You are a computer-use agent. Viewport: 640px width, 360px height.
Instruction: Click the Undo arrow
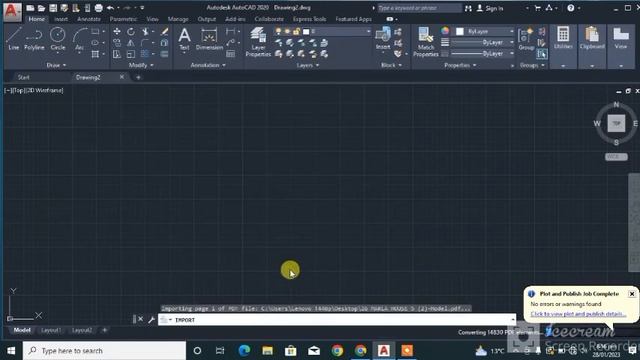(x=110, y=8)
